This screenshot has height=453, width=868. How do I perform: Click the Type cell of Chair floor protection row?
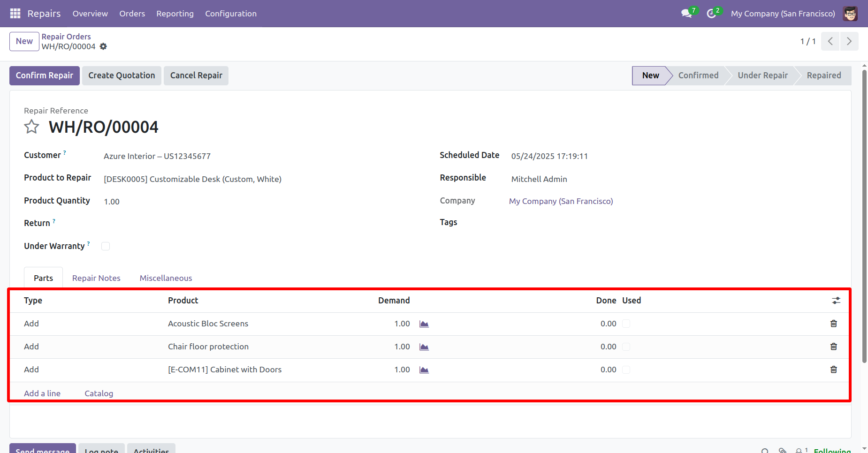pyautogui.click(x=31, y=347)
